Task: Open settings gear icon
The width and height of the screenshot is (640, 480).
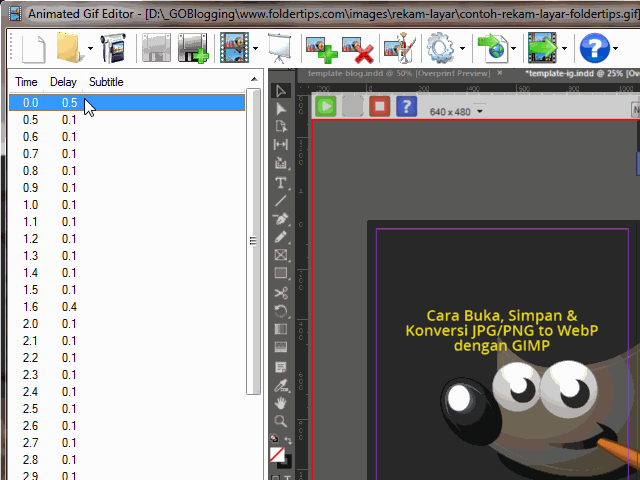Action: point(440,48)
